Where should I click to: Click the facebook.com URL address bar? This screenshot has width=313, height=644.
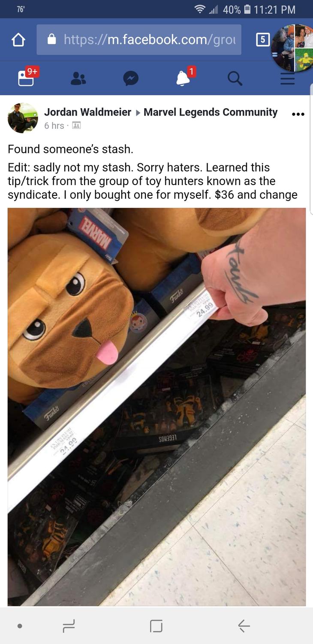139,39
